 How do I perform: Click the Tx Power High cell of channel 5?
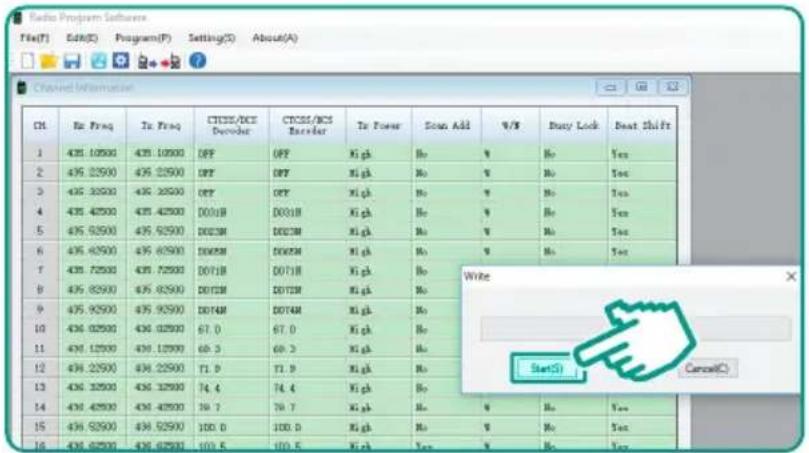[379, 232]
